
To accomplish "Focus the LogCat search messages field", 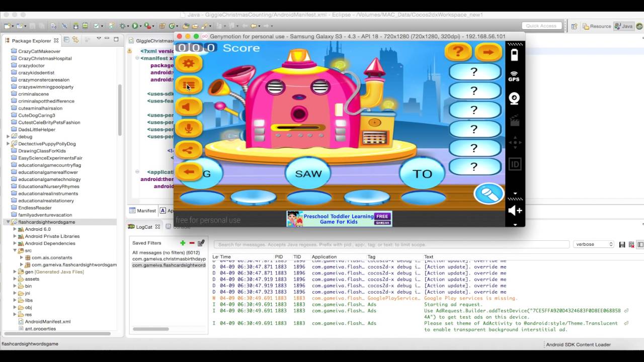I will (x=392, y=244).
